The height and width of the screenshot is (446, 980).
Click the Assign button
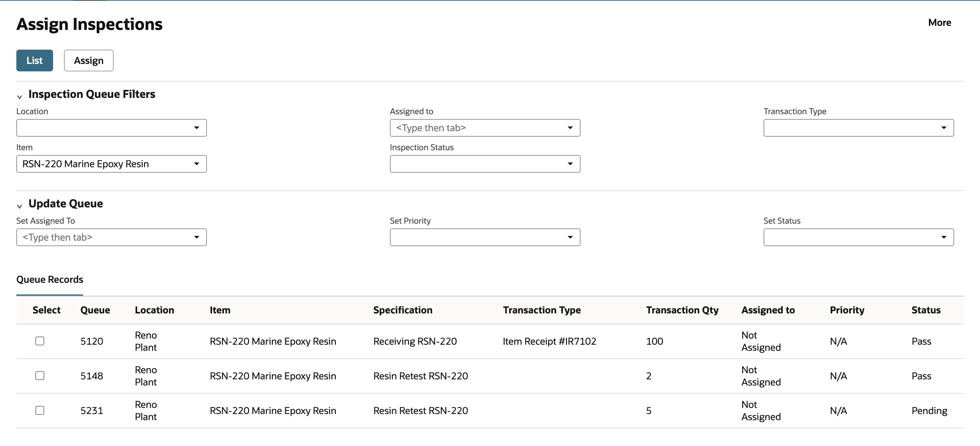88,61
